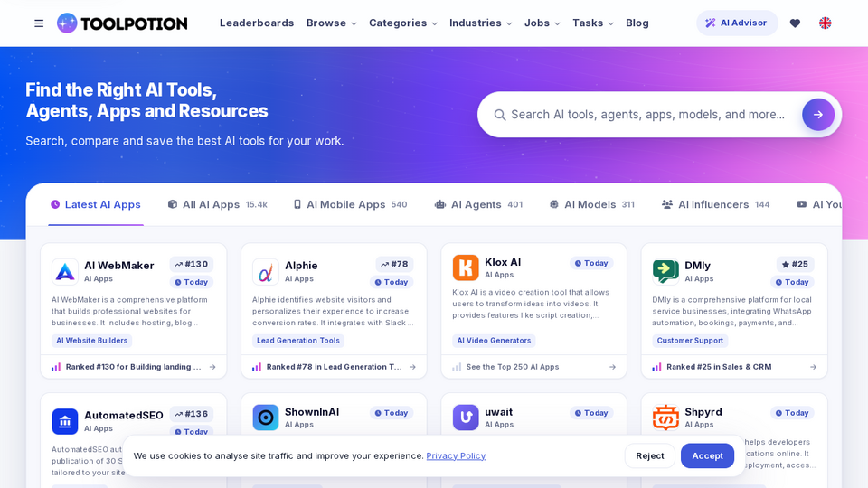This screenshot has height=488, width=868.
Task: Switch to All AI Apps tab
Action: (218, 205)
